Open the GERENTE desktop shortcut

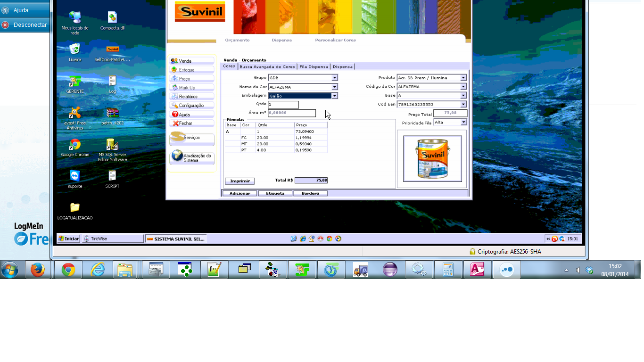pyautogui.click(x=75, y=84)
